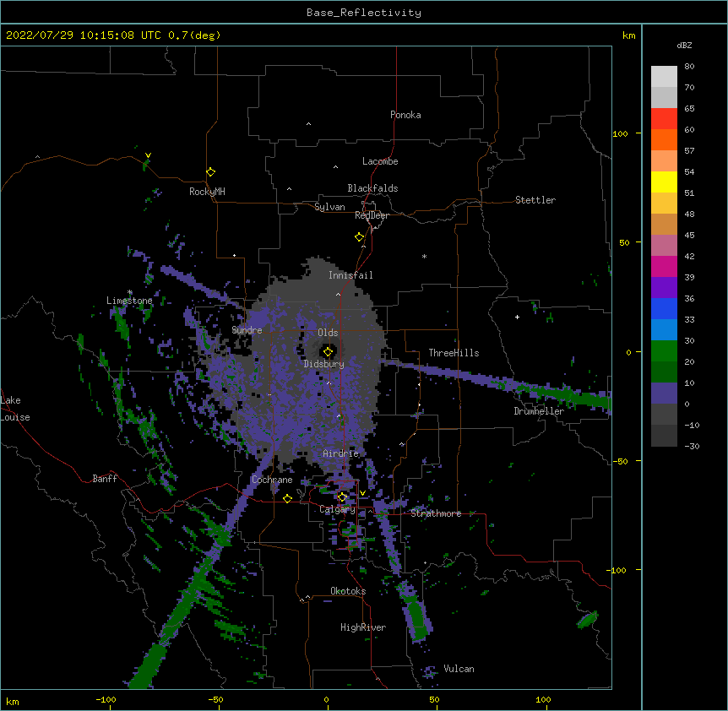
Task: Select the yellow diamond marker south of RedDeer
Action: point(360,237)
